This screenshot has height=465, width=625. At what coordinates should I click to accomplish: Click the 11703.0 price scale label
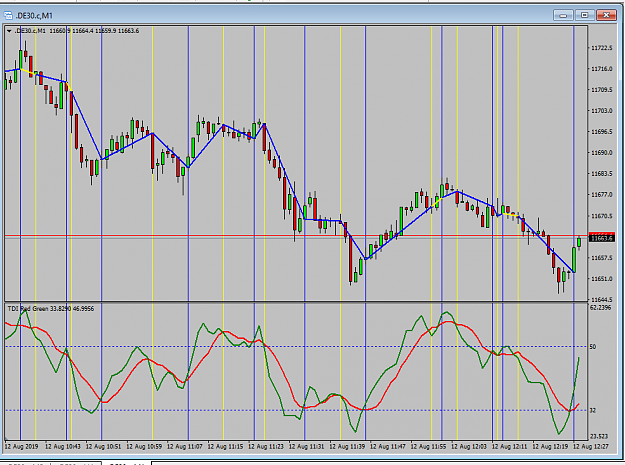601,111
